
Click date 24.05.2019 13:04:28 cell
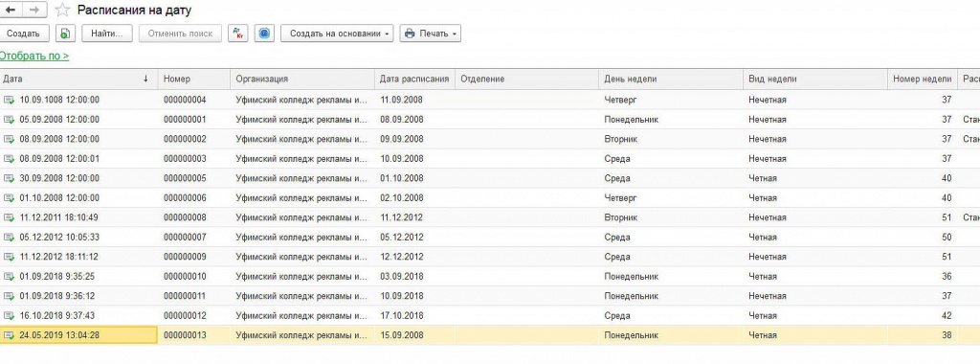[x=78, y=335]
